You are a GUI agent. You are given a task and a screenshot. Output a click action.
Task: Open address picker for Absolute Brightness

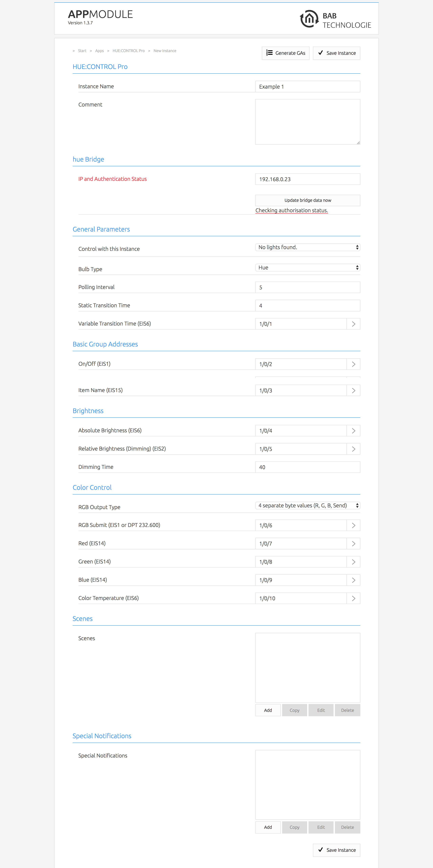point(353,431)
